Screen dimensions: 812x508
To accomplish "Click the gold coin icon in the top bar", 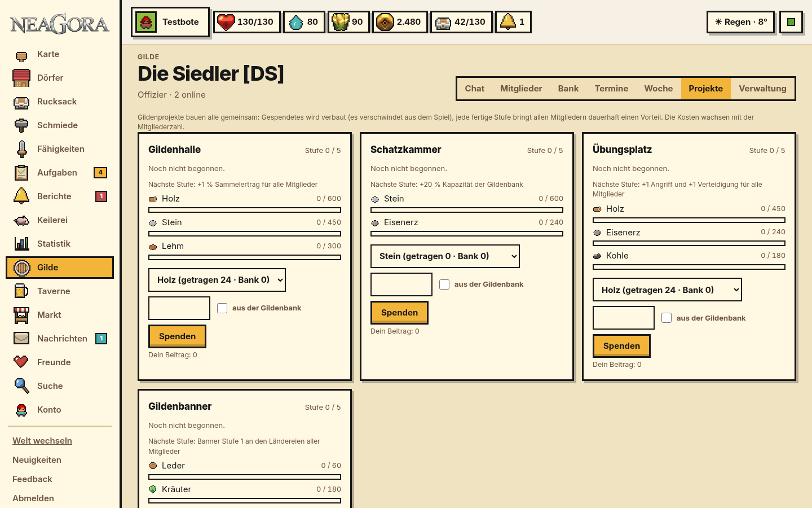I will point(385,22).
